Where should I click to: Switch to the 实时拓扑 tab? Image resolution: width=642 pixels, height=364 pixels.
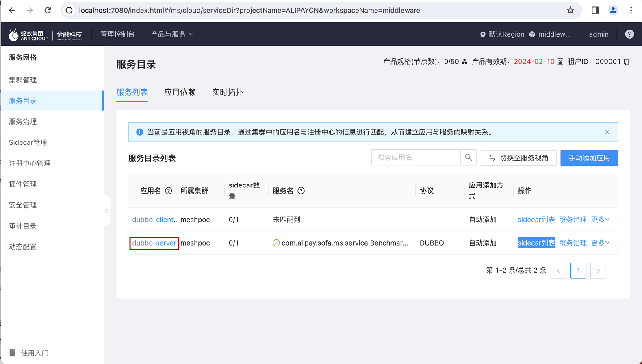click(228, 92)
